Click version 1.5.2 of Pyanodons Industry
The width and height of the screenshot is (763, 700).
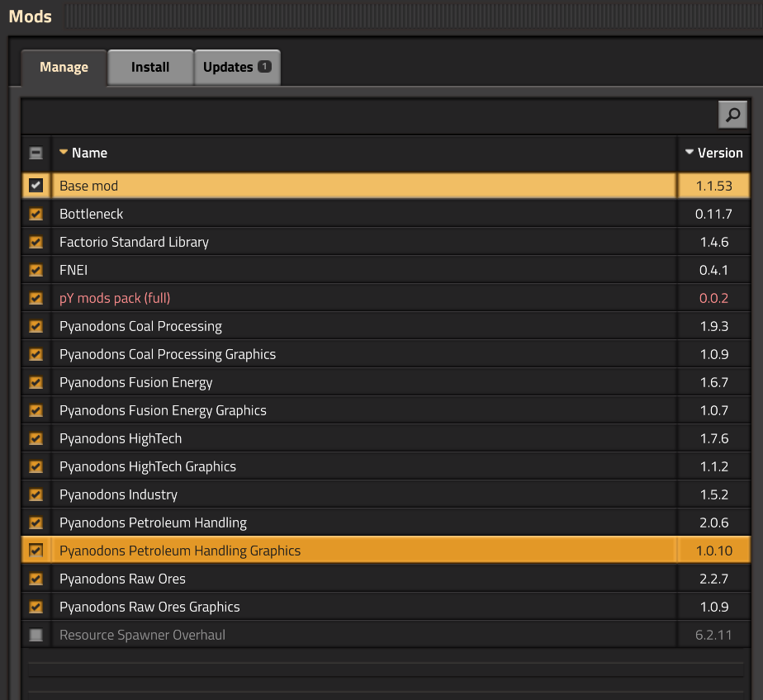(x=713, y=494)
